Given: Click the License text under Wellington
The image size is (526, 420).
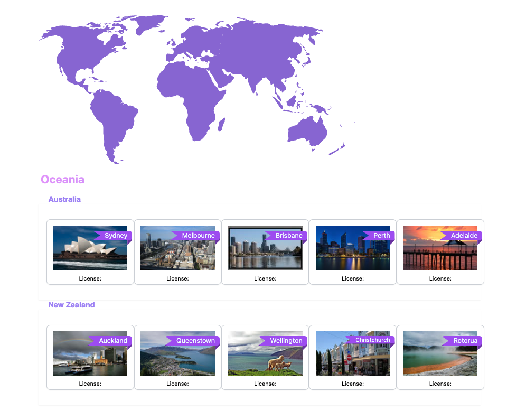Looking at the screenshot, I should (x=265, y=384).
